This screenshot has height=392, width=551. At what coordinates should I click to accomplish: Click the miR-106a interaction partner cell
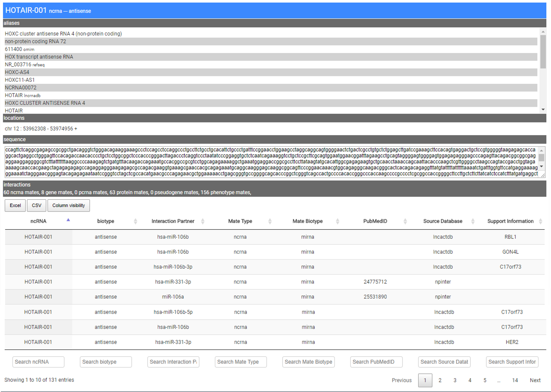[173, 297]
